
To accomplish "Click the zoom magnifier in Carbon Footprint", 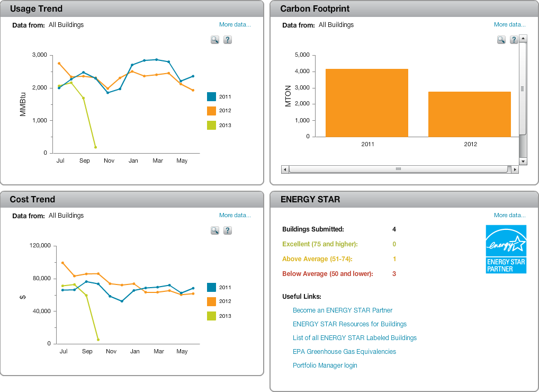I will click(501, 40).
